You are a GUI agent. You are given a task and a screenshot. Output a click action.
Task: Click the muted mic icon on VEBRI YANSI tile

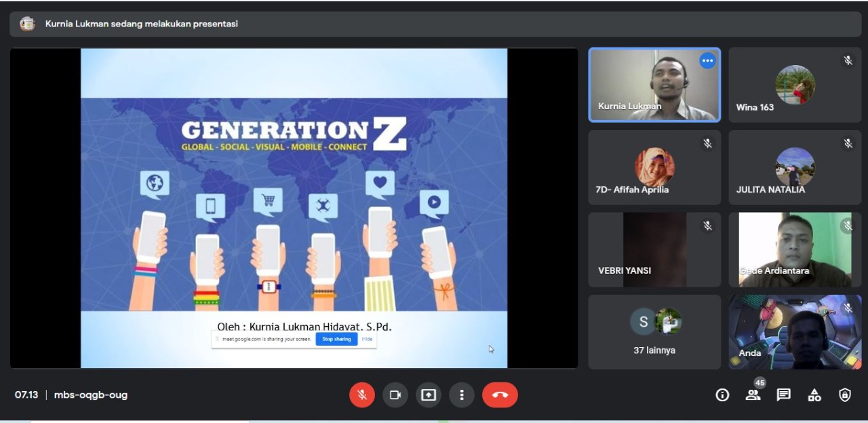pos(707,226)
